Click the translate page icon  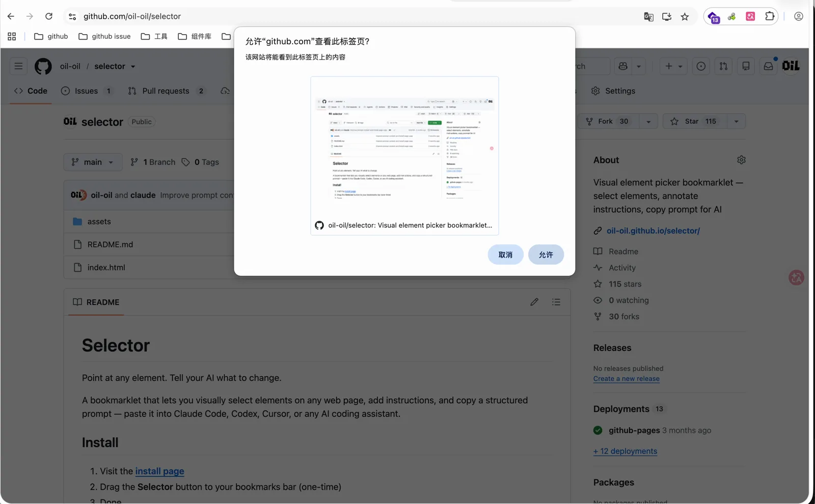click(x=648, y=17)
